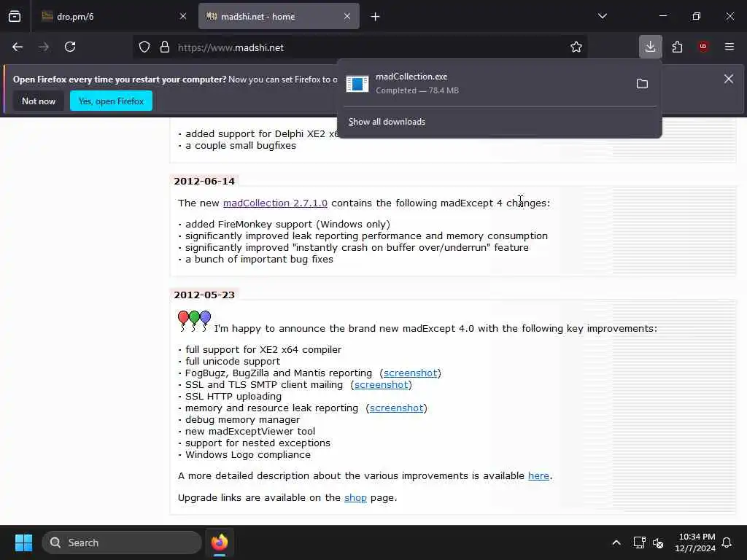
Task: Dismiss the Firefox startup notification bar
Action: point(729,79)
